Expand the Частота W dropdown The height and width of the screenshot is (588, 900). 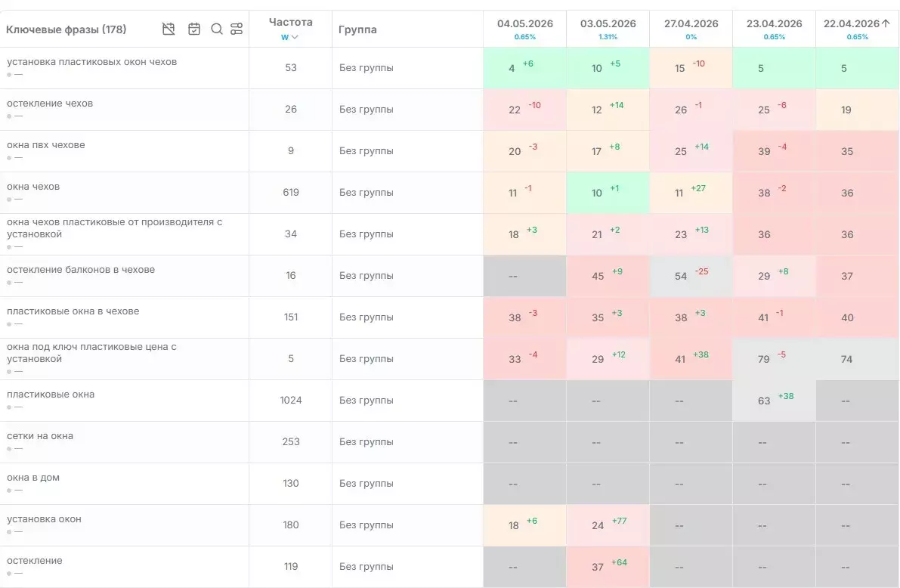click(x=290, y=37)
